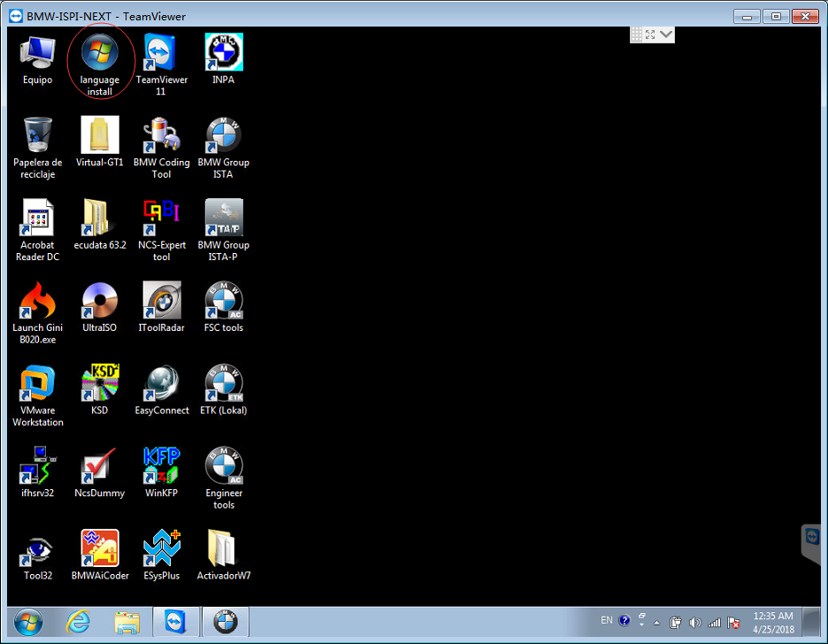Viewport: 828px width, 644px height.
Task: Select the NcsDummy shortcut
Action: [x=100, y=472]
